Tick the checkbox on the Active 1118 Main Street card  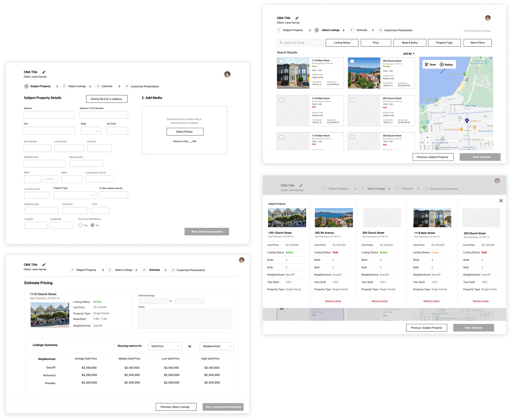(282, 61)
